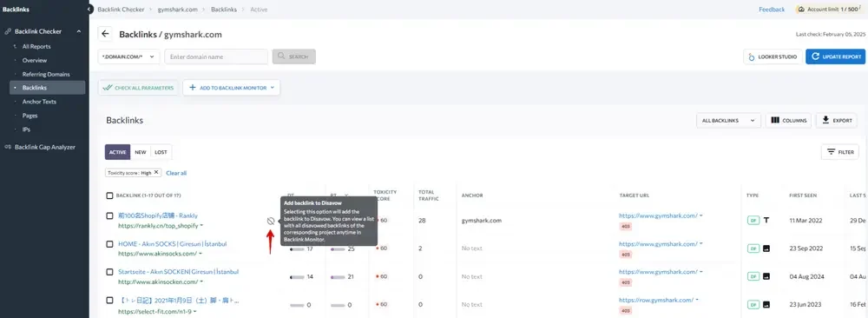Tick the checkbox for the Rankly backlink
Viewport: 868px width, 318px height.
click(109, 215)
